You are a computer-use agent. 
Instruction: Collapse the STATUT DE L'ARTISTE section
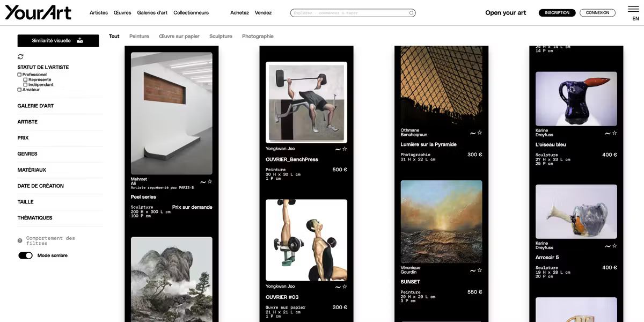pos(43,68)
